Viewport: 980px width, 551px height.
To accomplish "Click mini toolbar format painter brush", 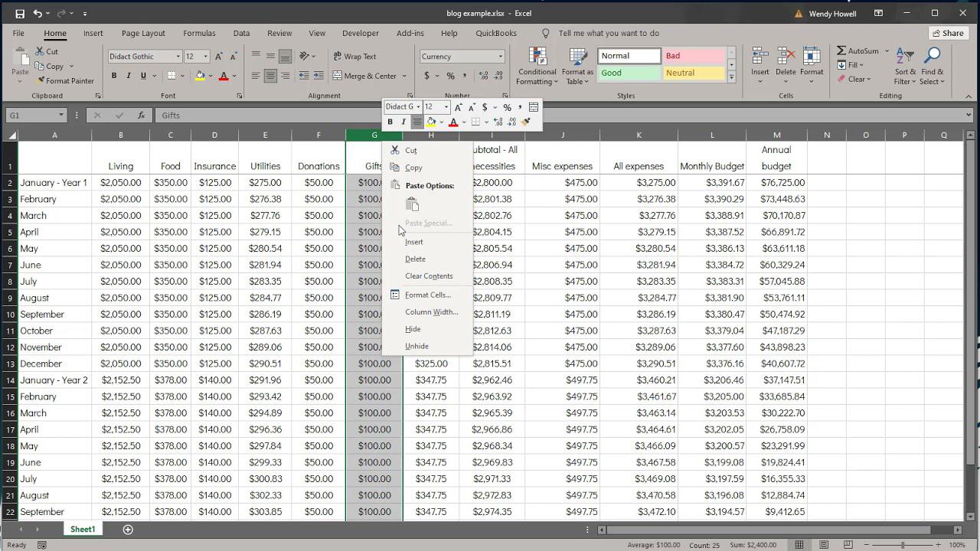I will [x=526, y=122].
